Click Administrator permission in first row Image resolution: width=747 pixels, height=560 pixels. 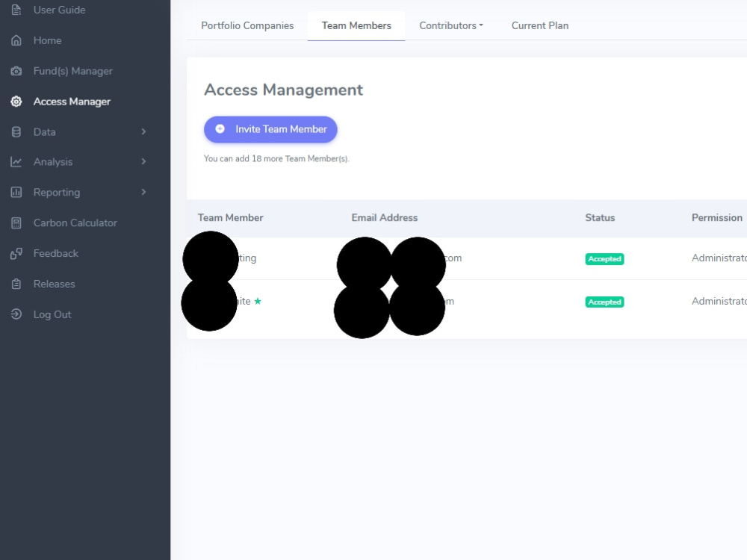coord(719,258)
